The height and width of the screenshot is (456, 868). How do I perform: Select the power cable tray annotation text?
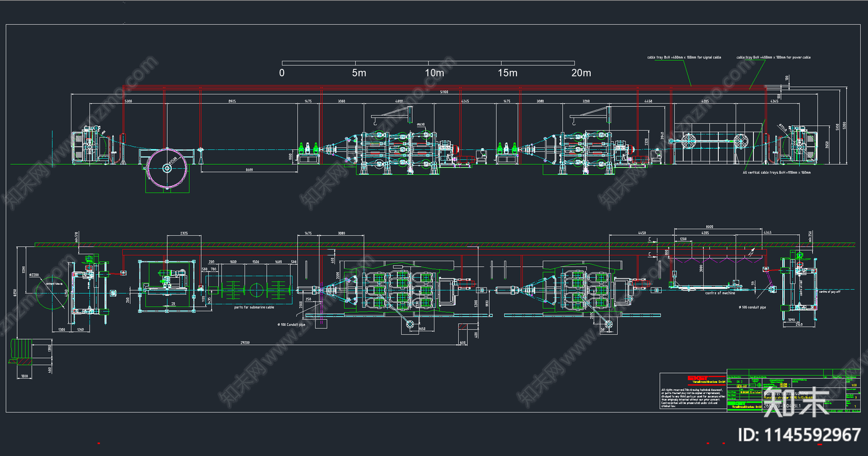coord(774,57)
